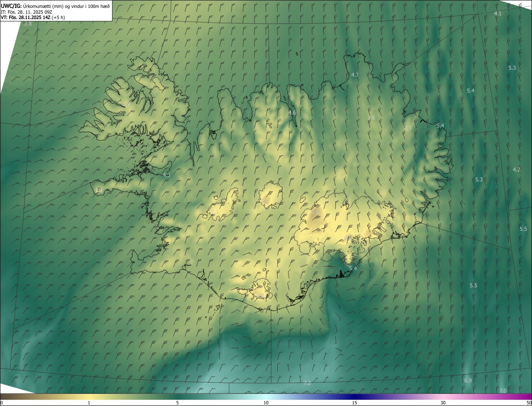Click the 4.1 value on the map
This screenshot has width=532, height=406.
498,14
